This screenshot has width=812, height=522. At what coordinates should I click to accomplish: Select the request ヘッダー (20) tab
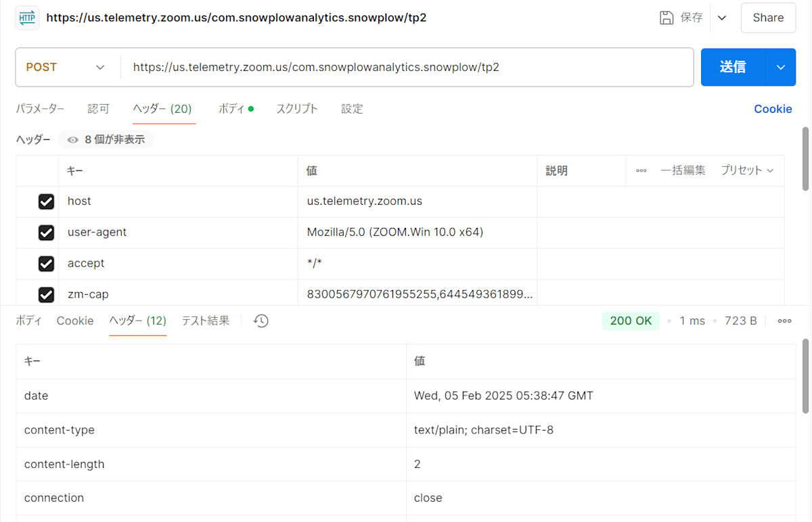tap(163, 108)
